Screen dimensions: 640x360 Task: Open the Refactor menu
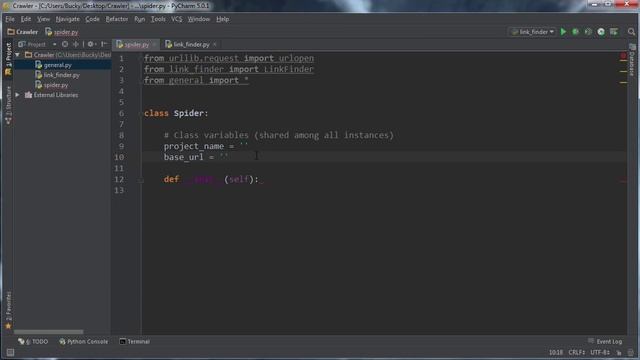117,19
